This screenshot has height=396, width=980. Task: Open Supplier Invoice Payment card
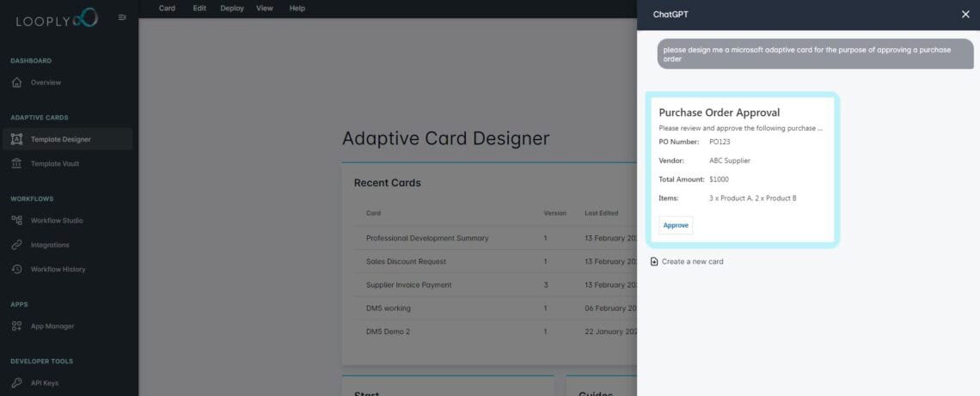point(408,285)
